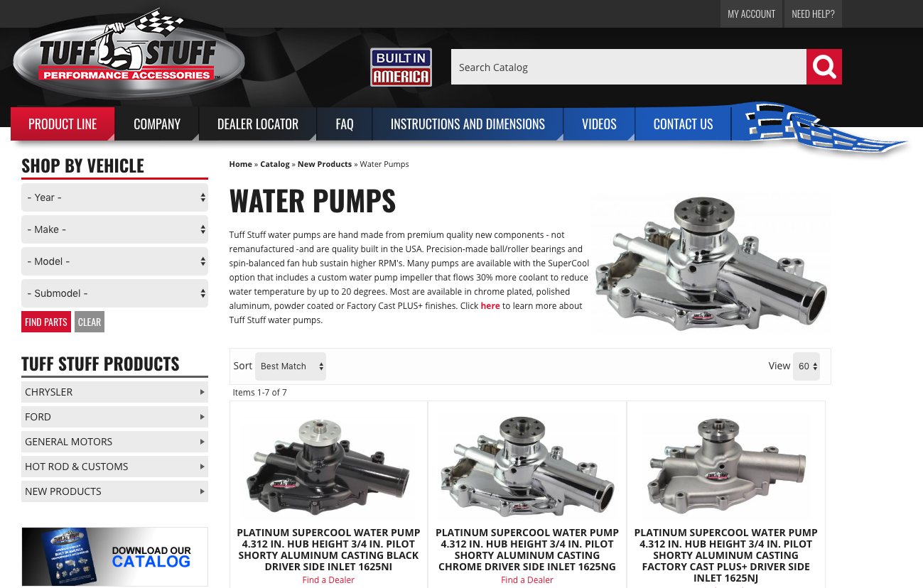Expand the General Motors category arrow
The width and height of the screenshot is (923, 588).
(x=203, y=442)
